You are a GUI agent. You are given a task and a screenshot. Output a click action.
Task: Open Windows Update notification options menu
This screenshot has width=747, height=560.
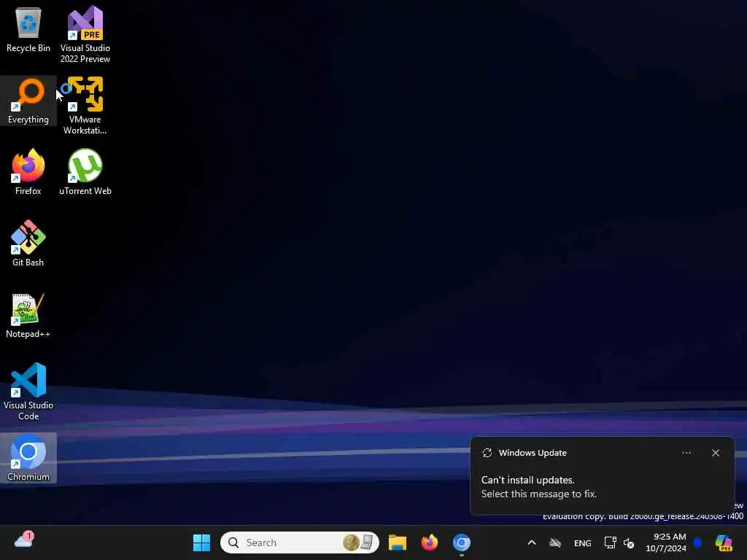[x=686, y=453]
